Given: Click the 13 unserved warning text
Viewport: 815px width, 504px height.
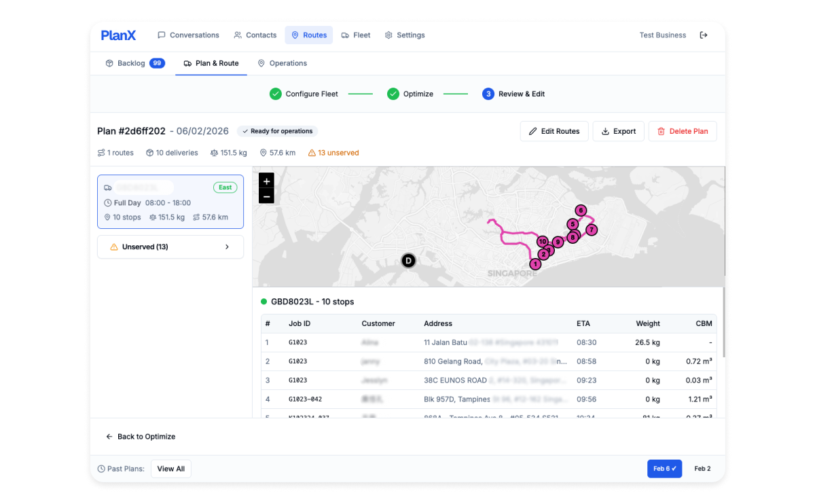Looking at the screenshot, I should click(x=333, y=153).
